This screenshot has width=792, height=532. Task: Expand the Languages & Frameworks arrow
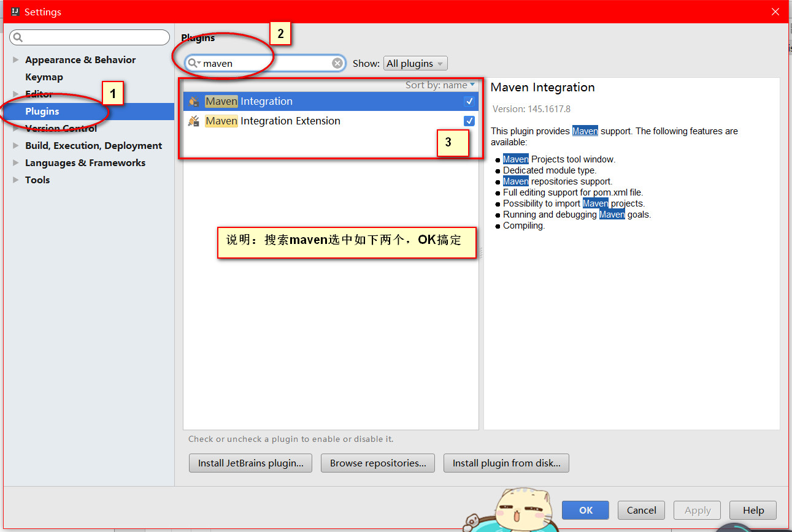coord(16,163)
